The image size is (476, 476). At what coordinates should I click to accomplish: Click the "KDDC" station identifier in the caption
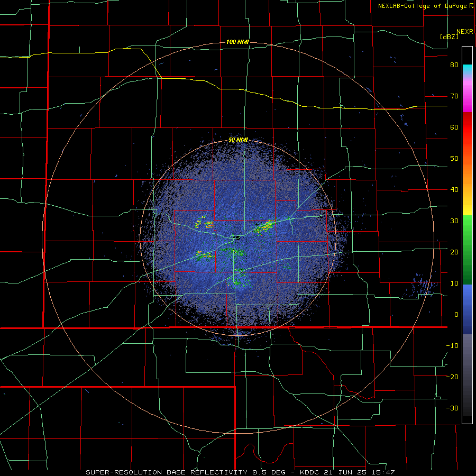coord(309,472)
